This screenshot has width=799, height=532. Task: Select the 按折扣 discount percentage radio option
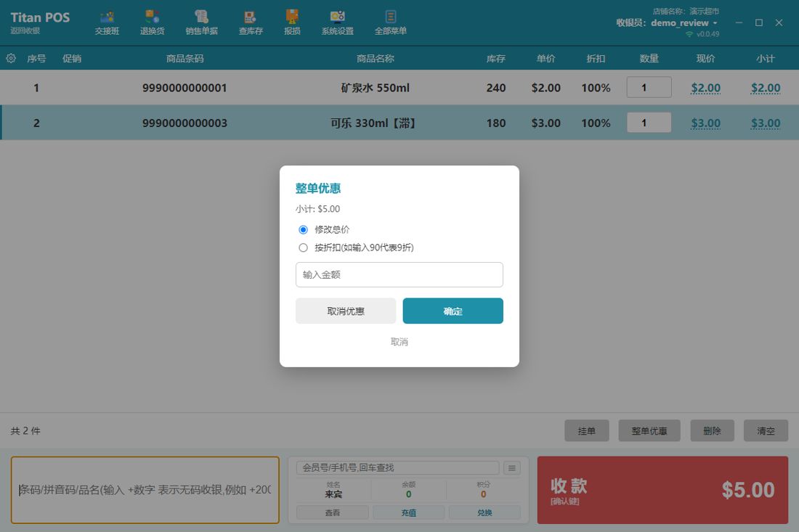coord(303,247)
